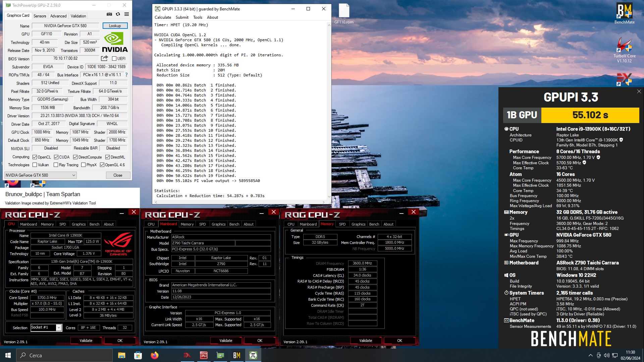Click the volume icon in system tray

coord(606,355)
